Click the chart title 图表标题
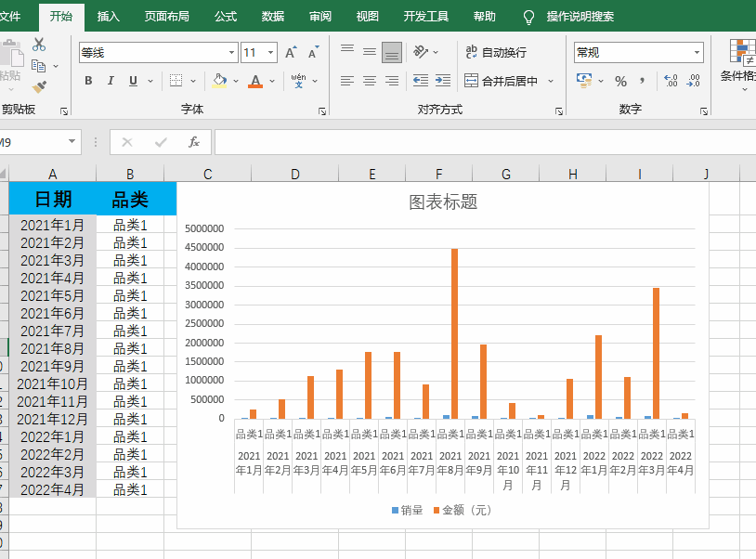This screenshot has height=559, width=756. coord(443,201)
